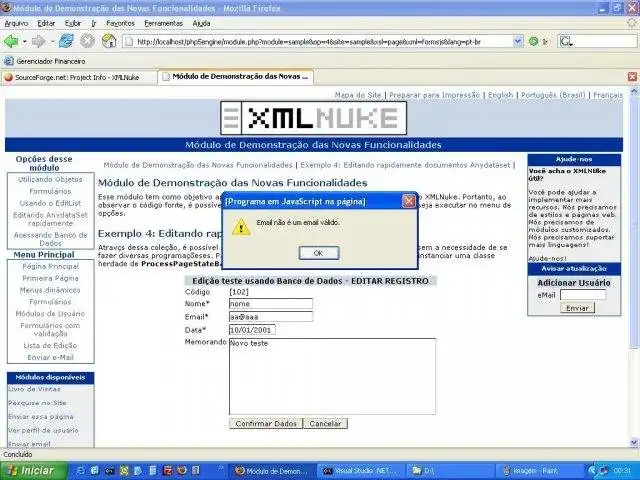Click the Cancelar button
Image resolution: width=640 pixels, height=480 pixels.
[x=325, y=424]
